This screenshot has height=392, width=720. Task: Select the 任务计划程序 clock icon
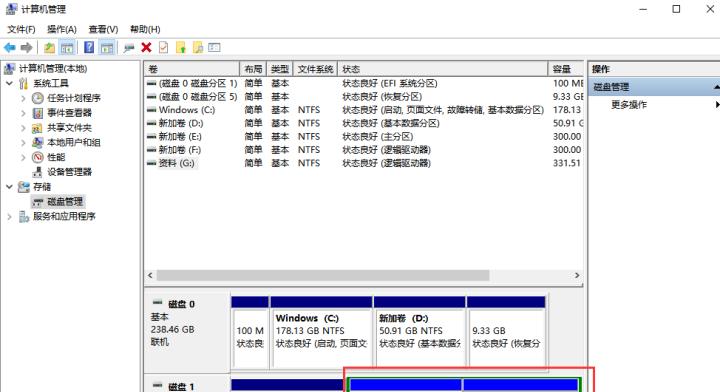click(38, 98)
